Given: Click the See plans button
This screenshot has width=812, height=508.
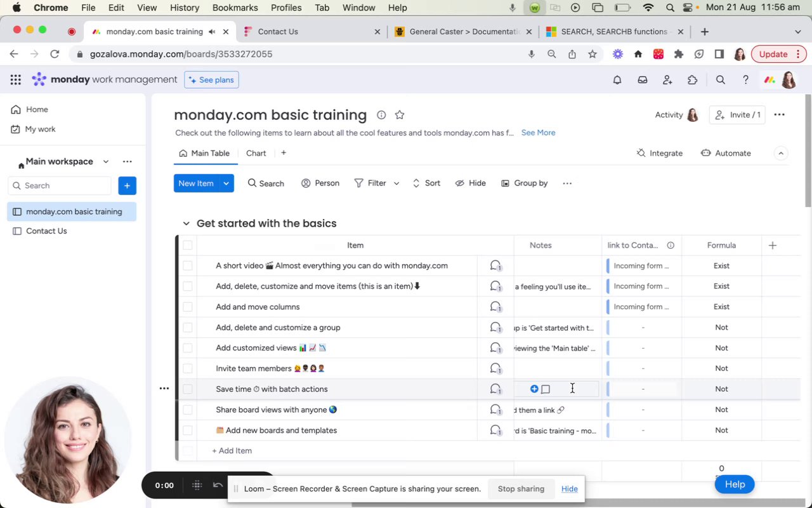Looking at the screenshot, I should click(x=211, y=80).
